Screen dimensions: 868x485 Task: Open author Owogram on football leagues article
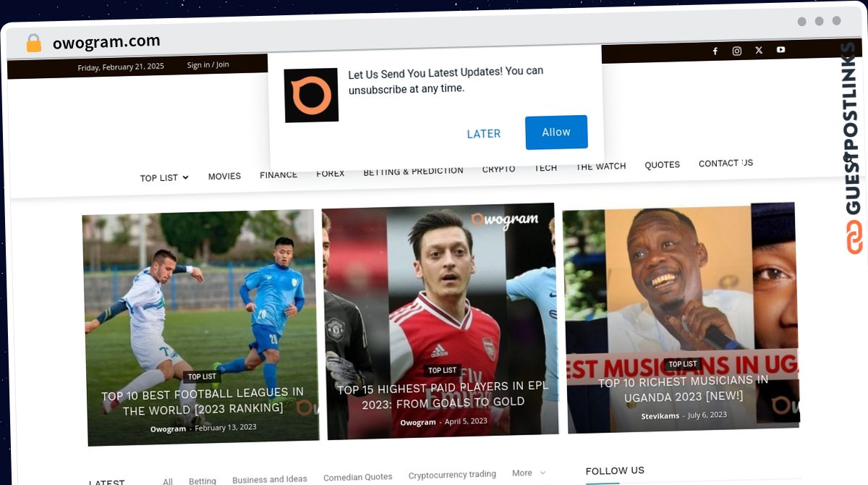click(168, 429)
